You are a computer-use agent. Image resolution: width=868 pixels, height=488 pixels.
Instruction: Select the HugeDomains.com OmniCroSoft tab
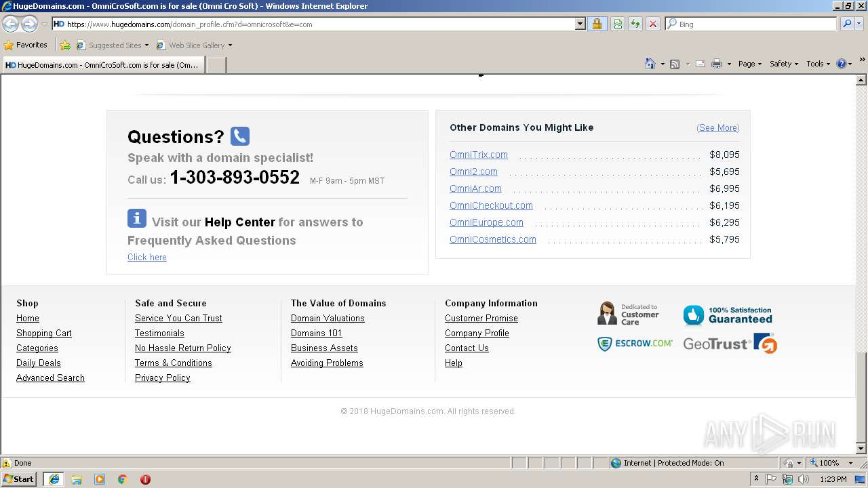[x=102, y=65]
